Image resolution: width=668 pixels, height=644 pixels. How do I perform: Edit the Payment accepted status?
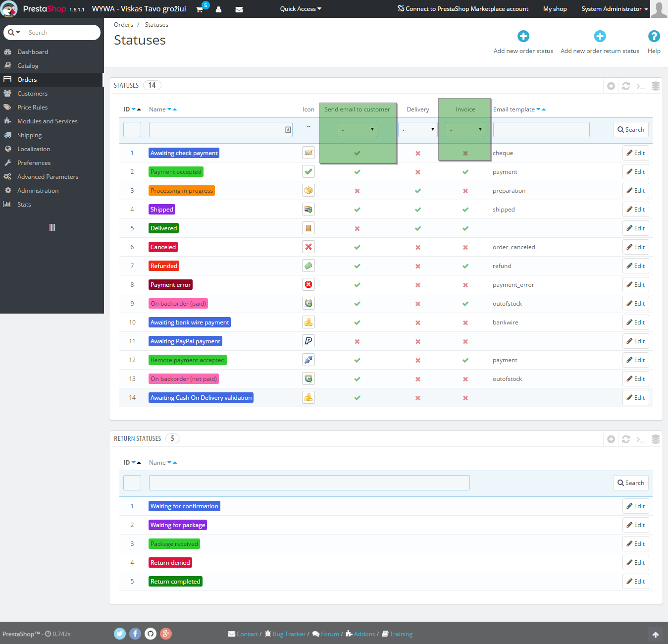tap(635, 172)
